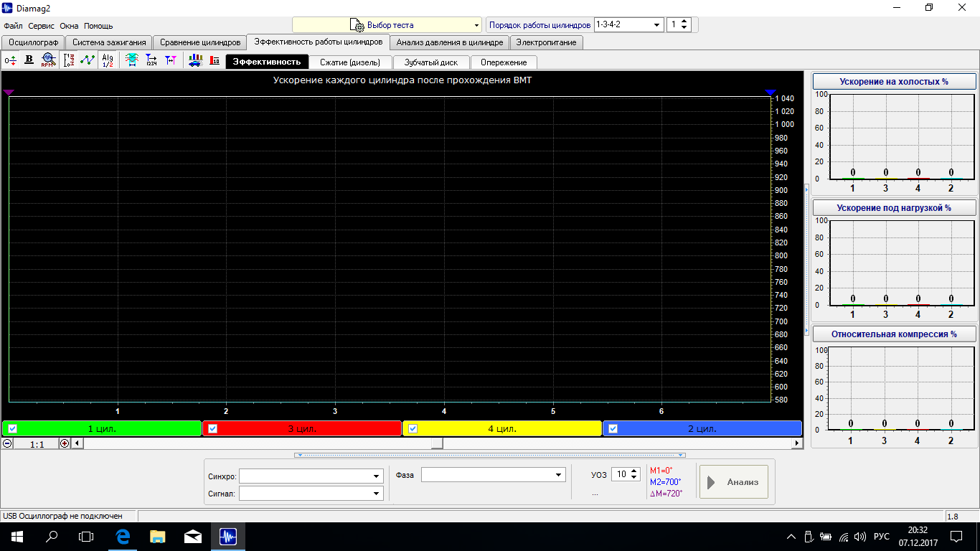This screenshot has height=551, width=980.
Task: Collapse the bottom panel using the dotted splitter arrows
Action: (490, 455)
